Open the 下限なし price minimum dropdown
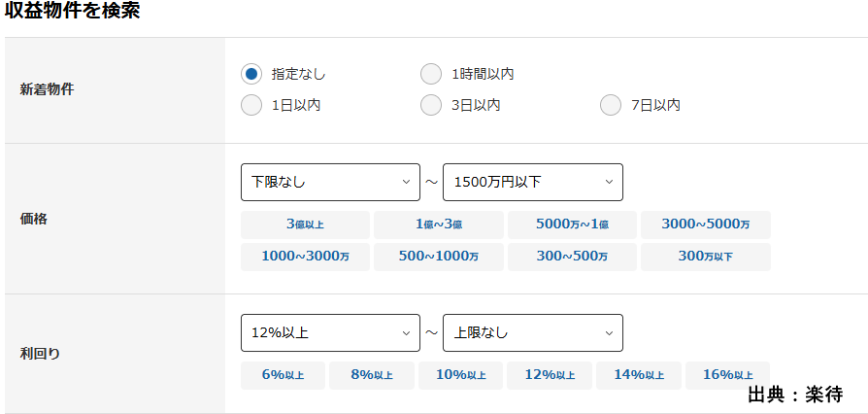 (330, 182)
